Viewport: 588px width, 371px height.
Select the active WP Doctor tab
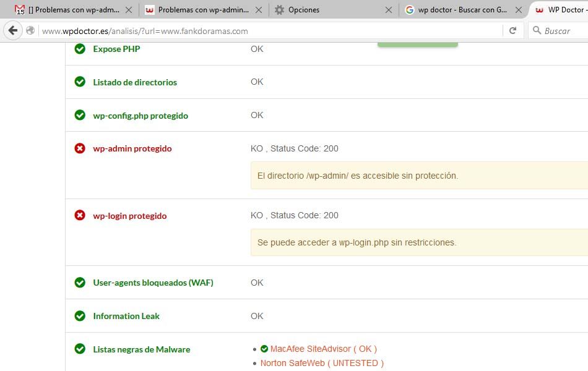560,10
